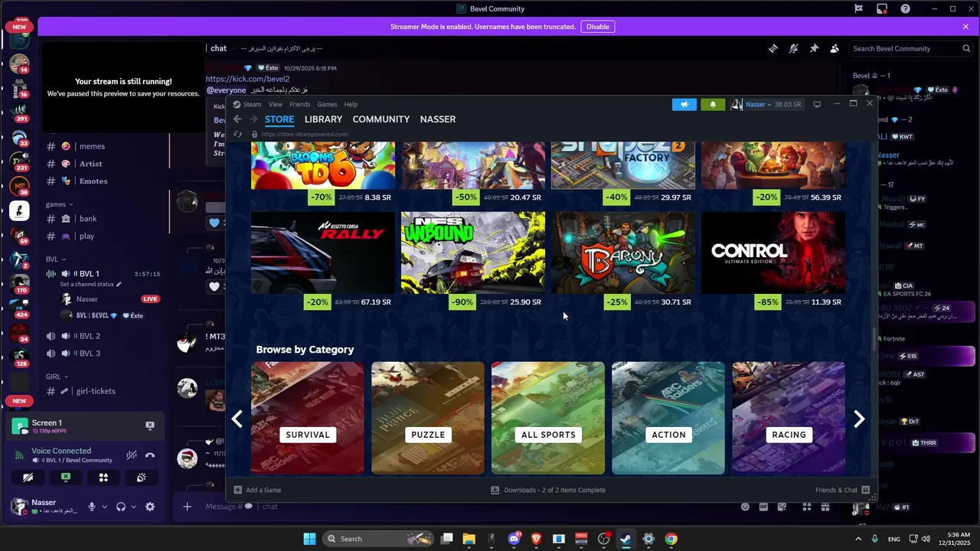
Task: Switch to LIBRARY tab in Steam
Action: pos(323,119)
